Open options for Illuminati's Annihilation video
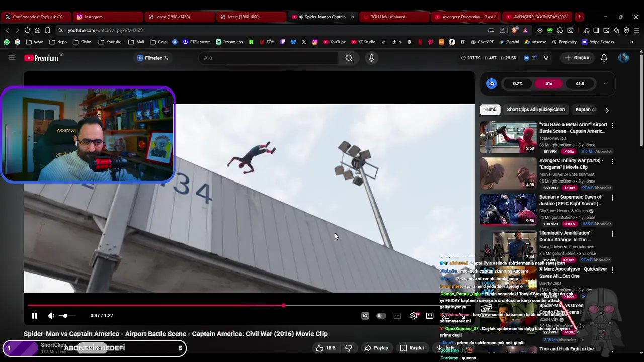 pos(612,234)
